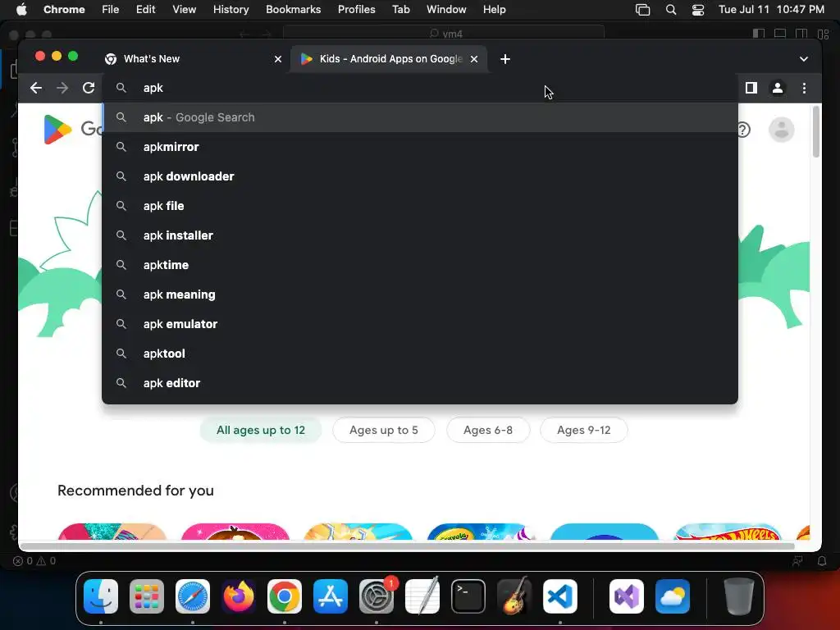840x630 pixels.
Task: Toggle Chrome side panel icon
Action: point(751,88)
